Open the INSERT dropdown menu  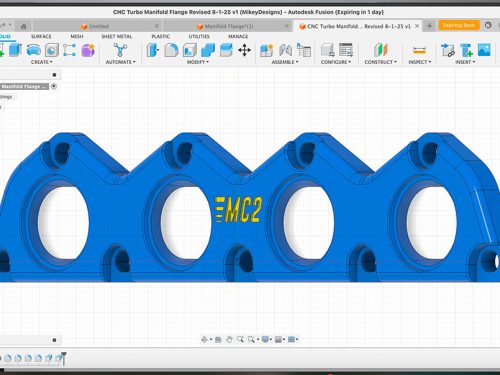(x=465, y=62)
